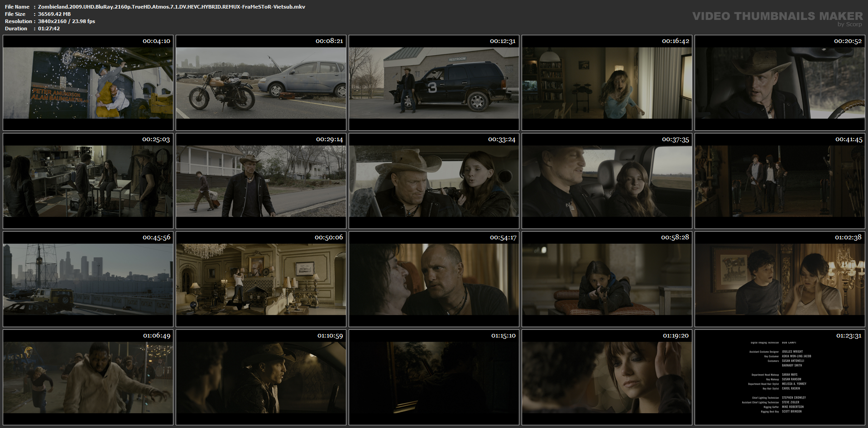Click the 'File Name' label
Viewport: 868px width, 428px height.
17,7
